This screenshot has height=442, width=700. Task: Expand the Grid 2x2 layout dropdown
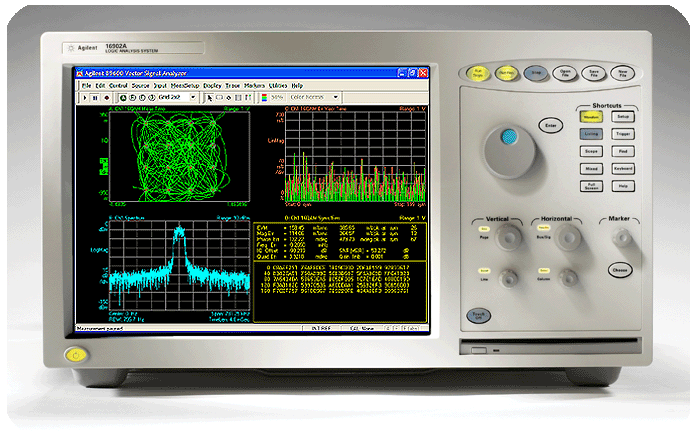pos(193,97)
